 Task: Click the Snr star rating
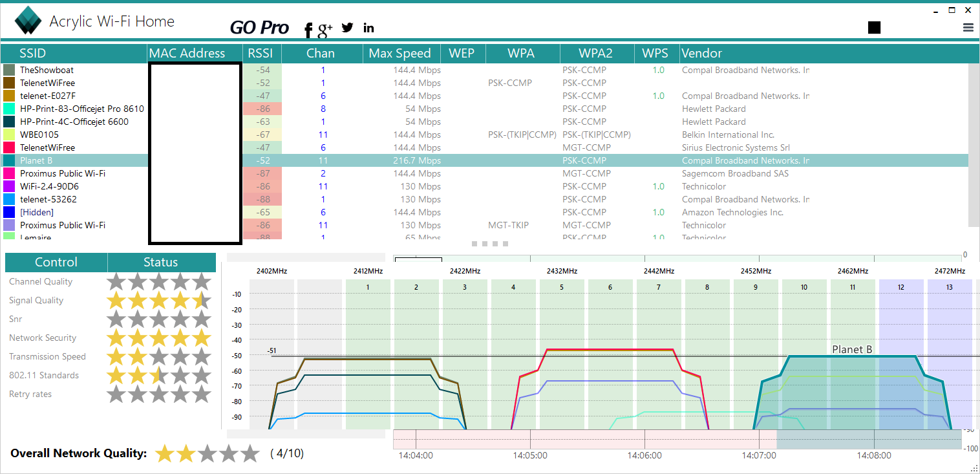click(x=159, y=319)
